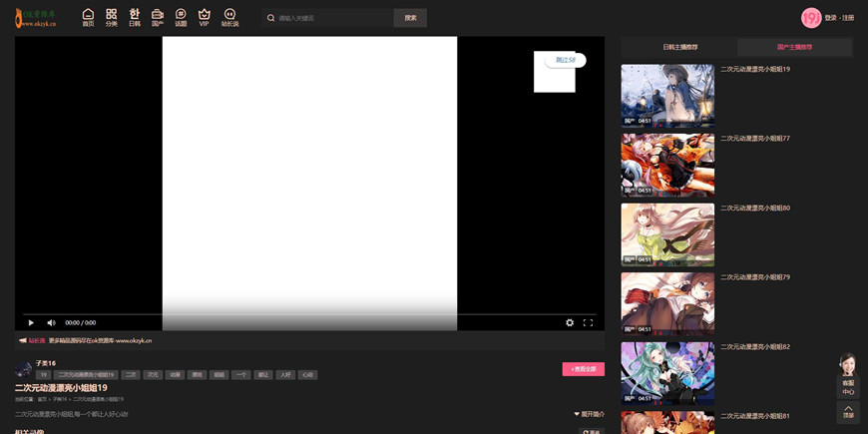
Task: Click sidebar title 二次元动漫漂亮小姐姐79
Action: [x=755, y=276]
